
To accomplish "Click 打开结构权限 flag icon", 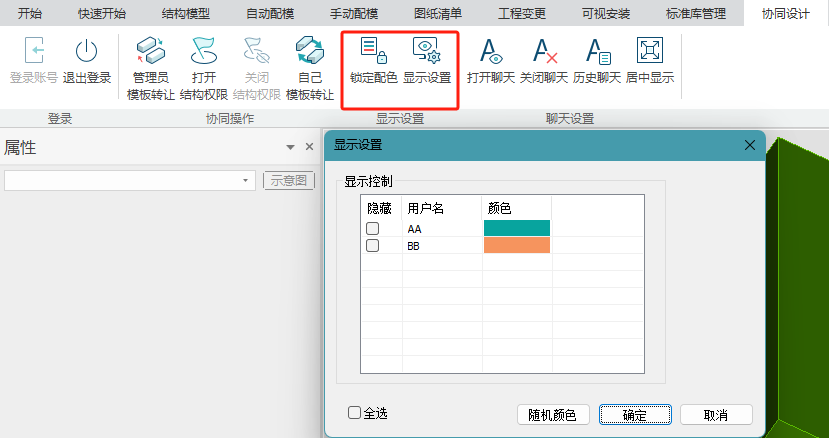I will [204, 51].
